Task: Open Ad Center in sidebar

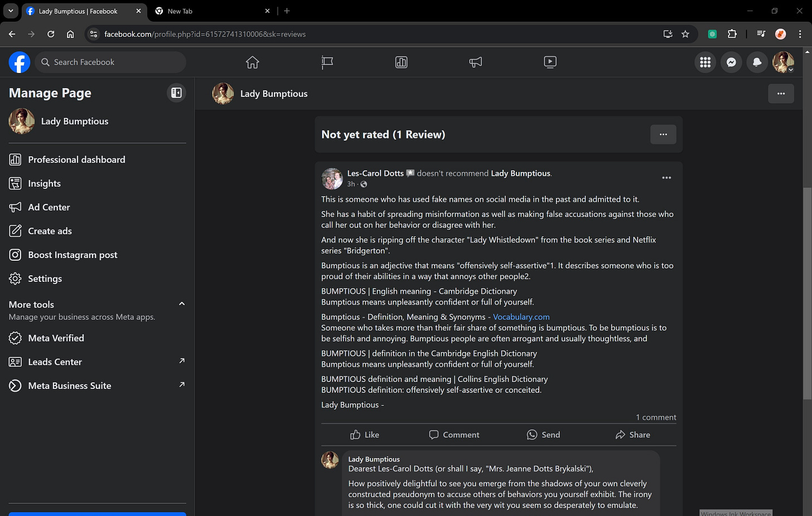Action: coord(98,207)
